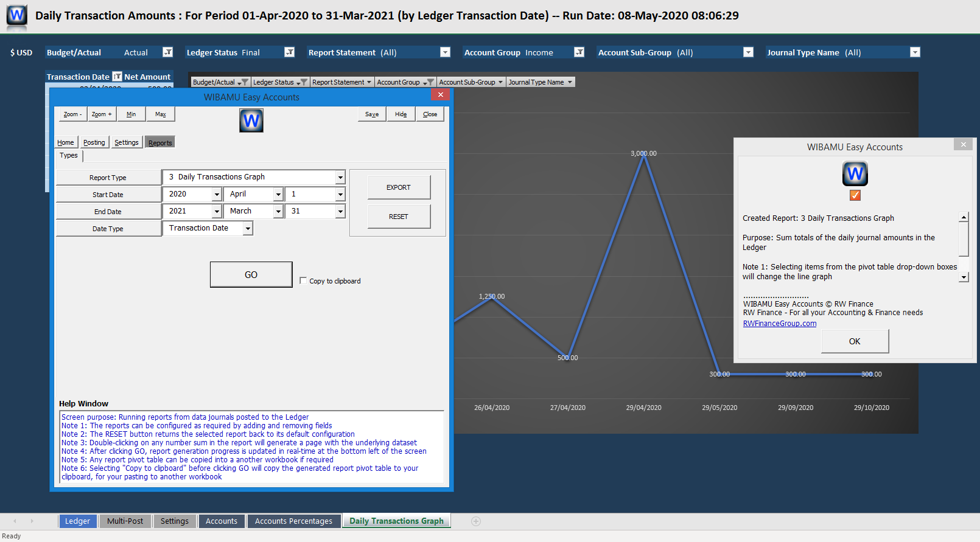
Task: Open Account Group filter icon in top slicer
Action: pyautogui.click(x=579, y=52)
